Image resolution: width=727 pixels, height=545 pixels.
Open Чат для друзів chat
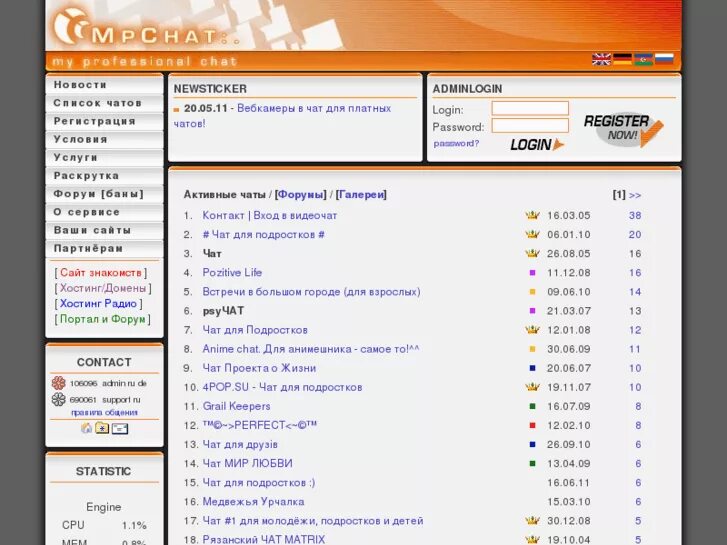click(240, 444)
